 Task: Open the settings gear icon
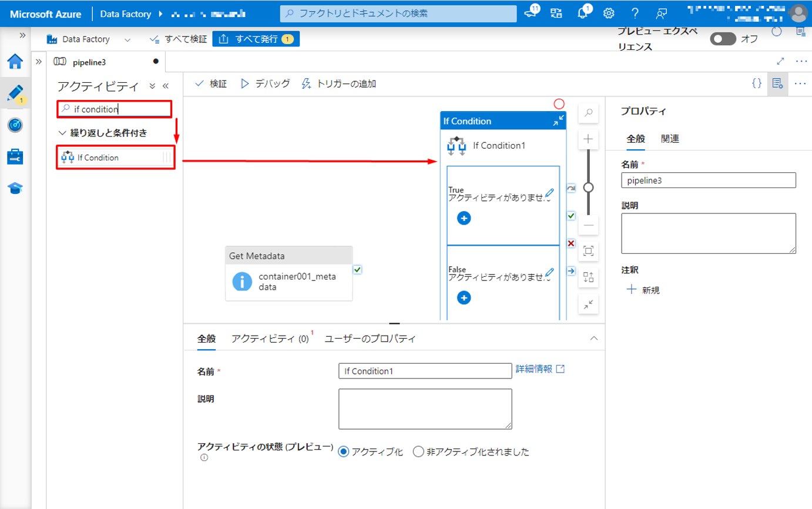click(609, 13)
